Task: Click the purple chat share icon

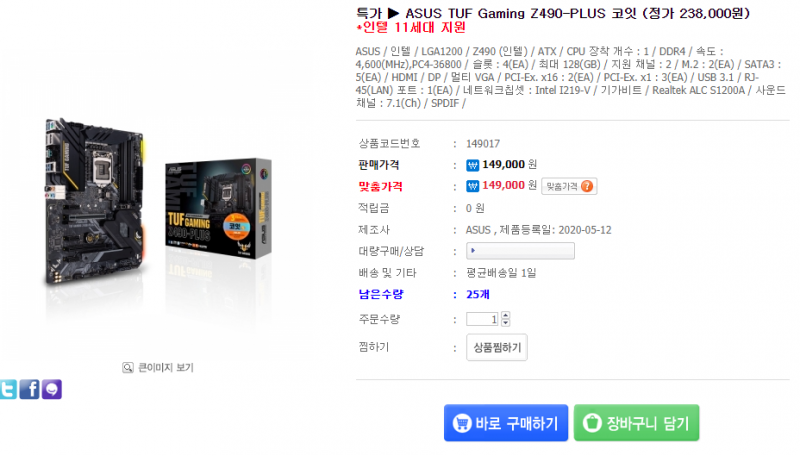Action: (x=52, y=389)
